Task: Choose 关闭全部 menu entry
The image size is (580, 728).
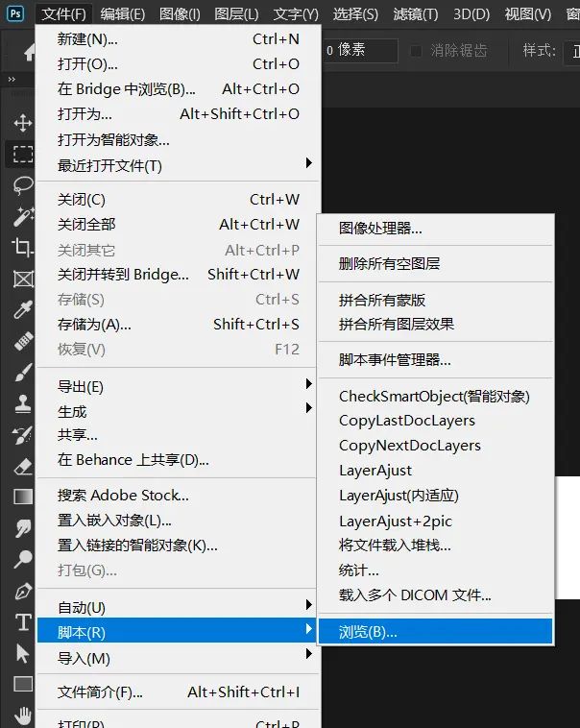Action: pos(179,224)
